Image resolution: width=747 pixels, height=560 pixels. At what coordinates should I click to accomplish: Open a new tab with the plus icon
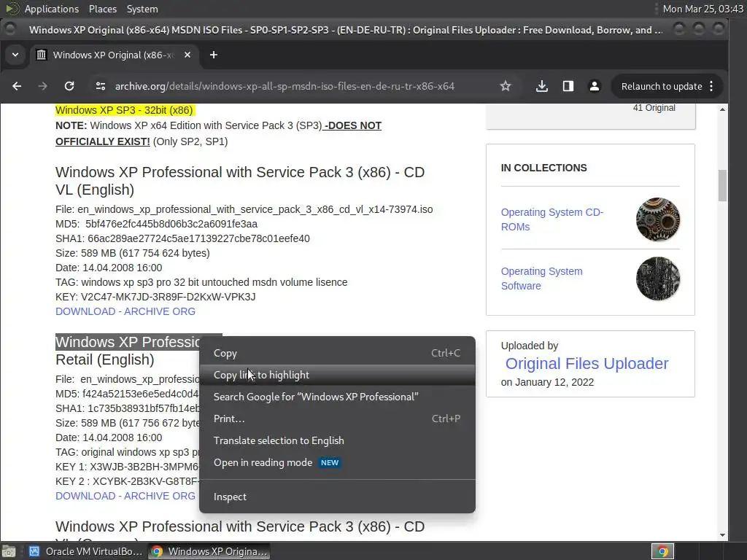[213, 55]
